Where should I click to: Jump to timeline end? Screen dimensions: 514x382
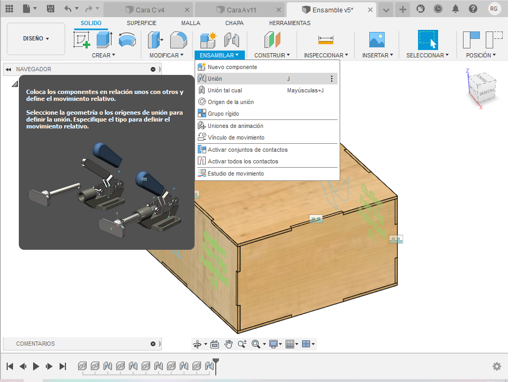[x=63, y=367]
